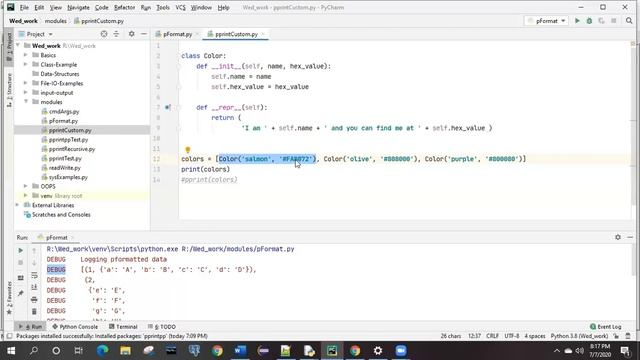Image resolution: width=640 pixels, height=360 pixels.
Task: Collapse the Wed_work root folder
Action: click(18, 45)
